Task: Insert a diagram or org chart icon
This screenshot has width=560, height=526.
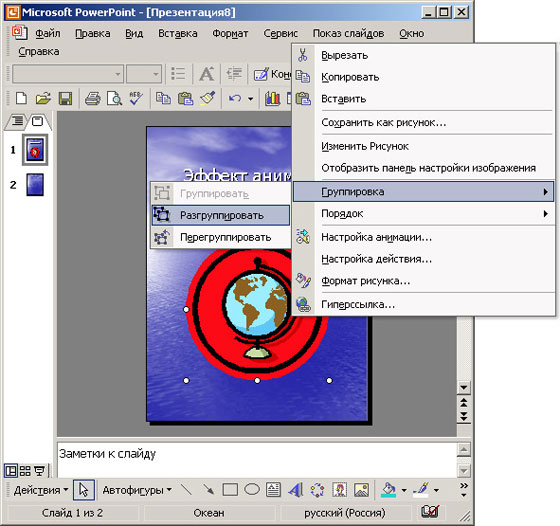Action: [317, 490]
